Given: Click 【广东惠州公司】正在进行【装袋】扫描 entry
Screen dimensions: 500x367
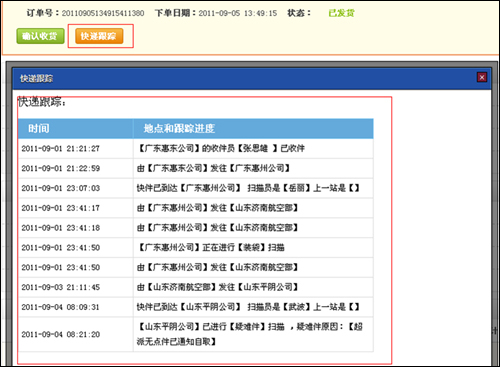Looking at the screenshot, I should point(211,248).
